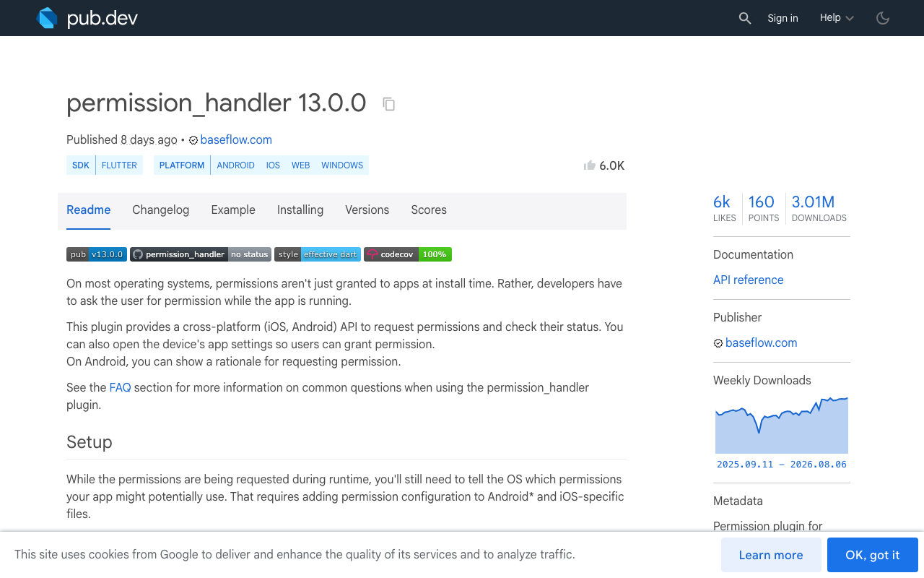Open the Versions tab
This screenshot has height=578, width=924.
click(367, 210)
